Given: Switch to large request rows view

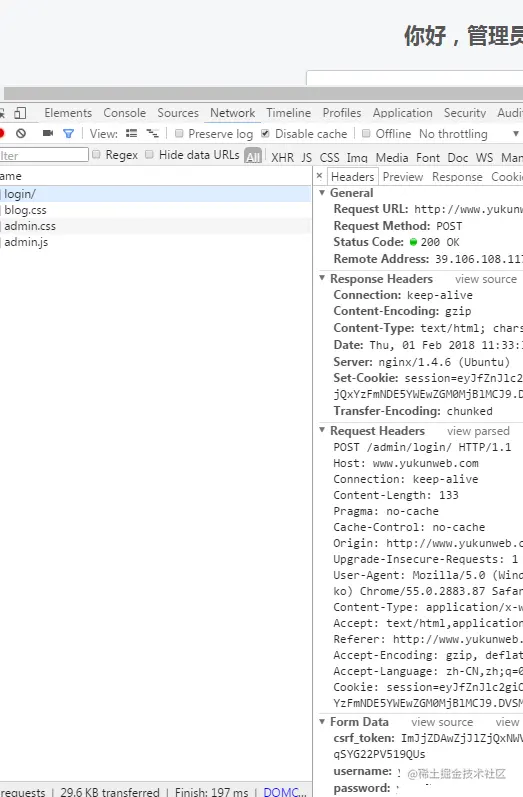Looking at the screenshot, I should coord(132,134).
